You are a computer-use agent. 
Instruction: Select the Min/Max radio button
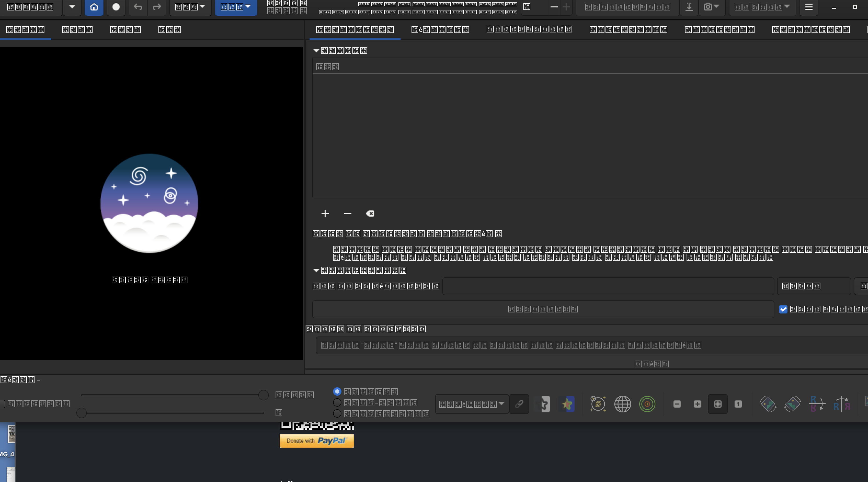337,391
